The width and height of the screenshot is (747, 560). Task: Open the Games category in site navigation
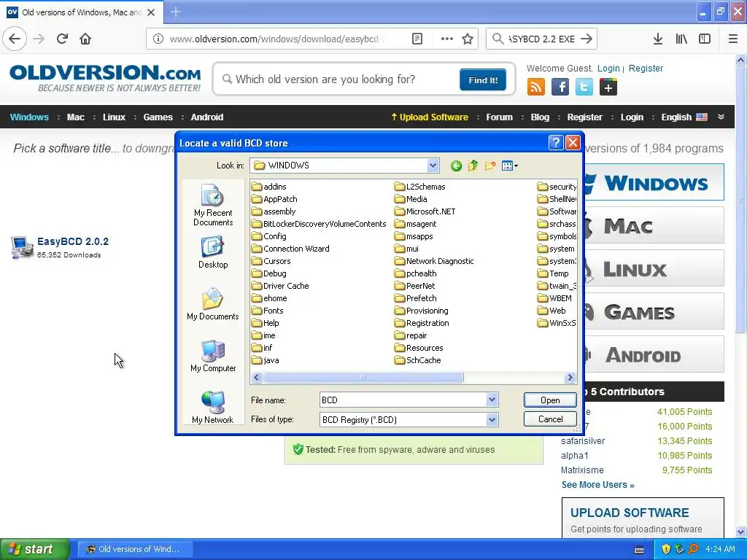[x=158, y=117]
